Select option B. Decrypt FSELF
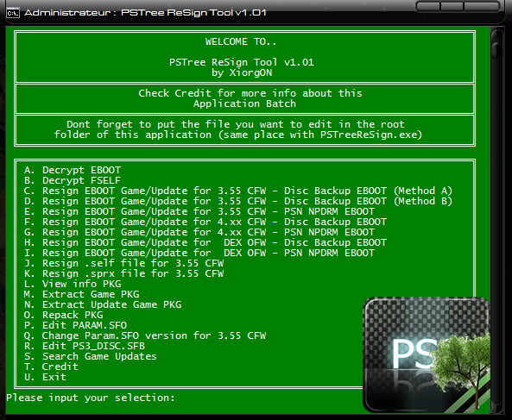Screen dimensions: 512x420 pyautogui.click(x=73, y=180)
